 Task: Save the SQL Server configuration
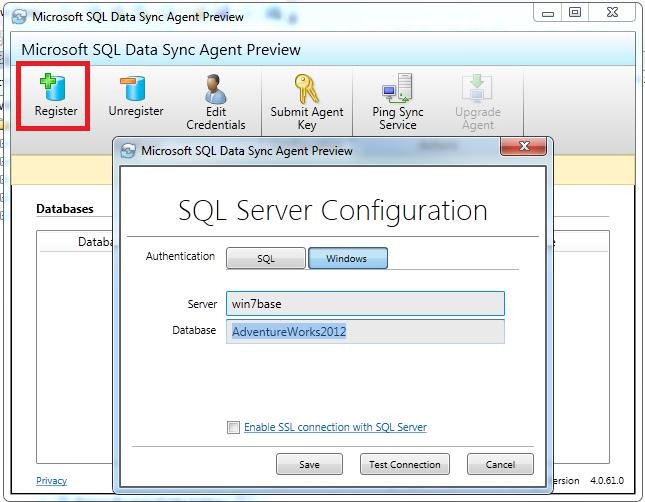(x=309, y=464)
